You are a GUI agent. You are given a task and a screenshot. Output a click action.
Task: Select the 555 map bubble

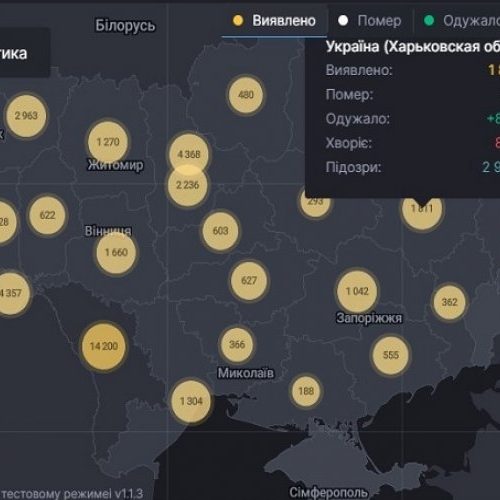tap(391, 355)
